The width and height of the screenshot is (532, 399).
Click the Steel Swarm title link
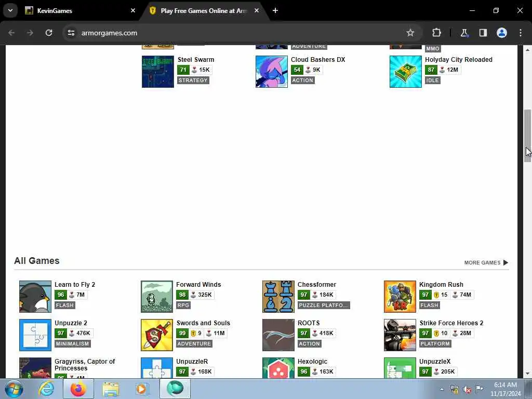[196, 60]
